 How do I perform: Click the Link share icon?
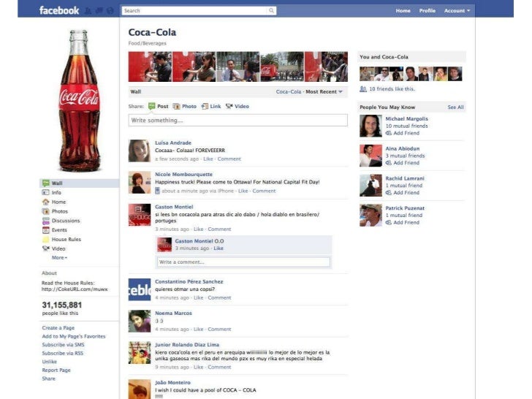coord(205,106)
